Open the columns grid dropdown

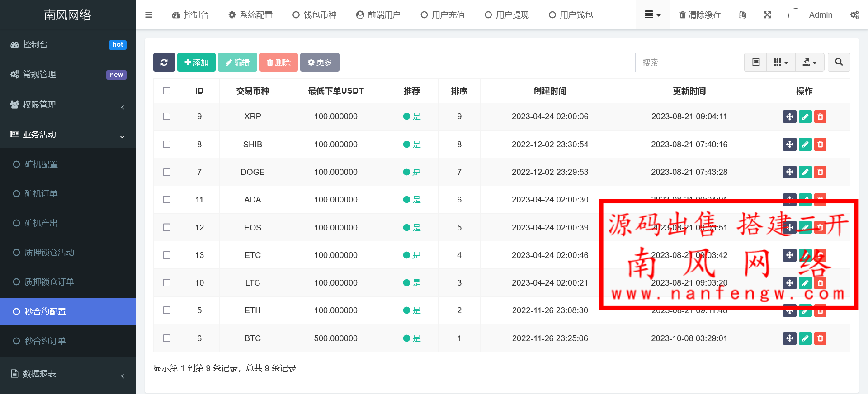tap(781, 62)
